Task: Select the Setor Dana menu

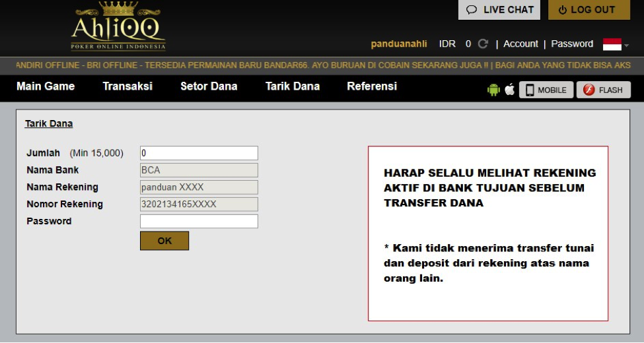Action: pos(209,86)
